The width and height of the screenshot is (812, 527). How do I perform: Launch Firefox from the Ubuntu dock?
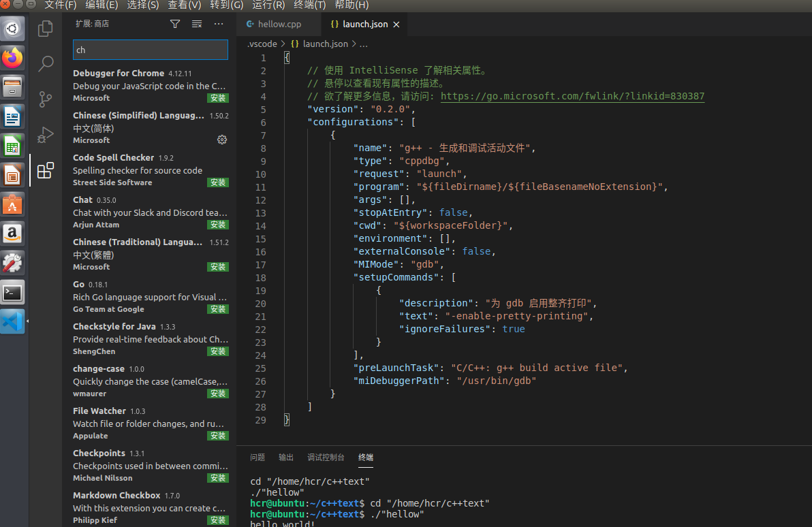tap(12, 57)
